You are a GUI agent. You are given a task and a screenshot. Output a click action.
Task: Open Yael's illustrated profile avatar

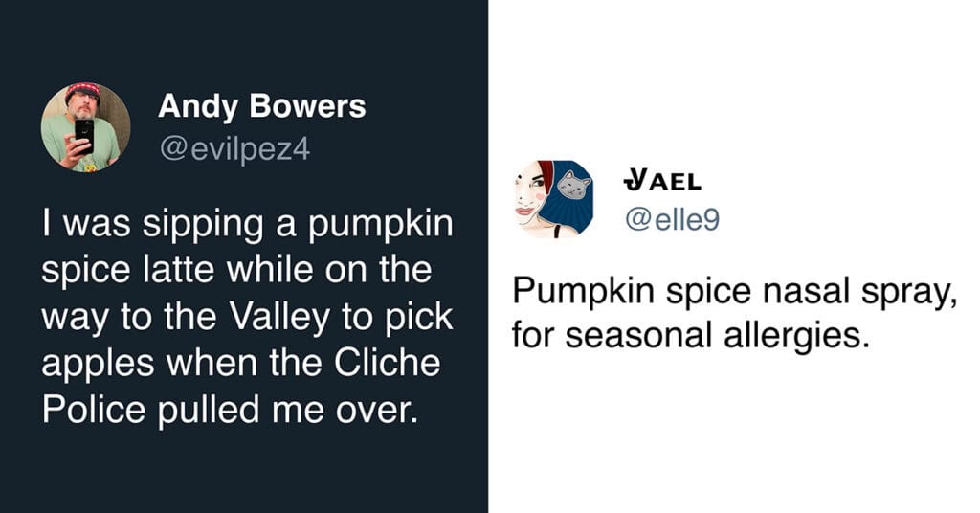point(554,198)
